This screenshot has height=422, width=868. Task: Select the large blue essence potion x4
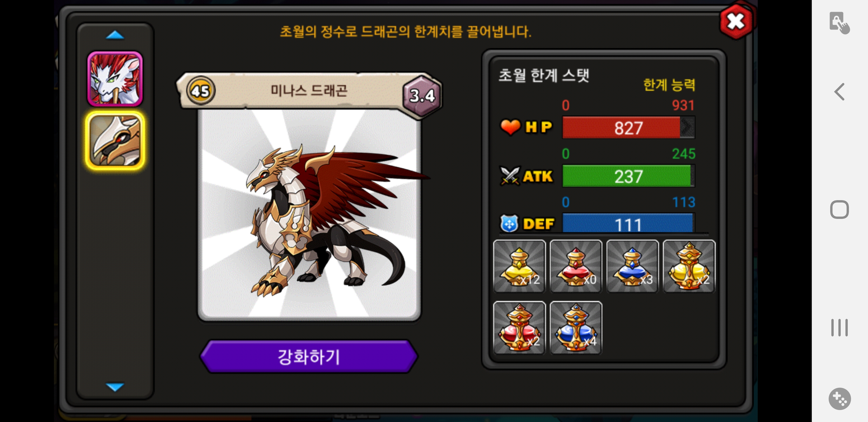576,327
